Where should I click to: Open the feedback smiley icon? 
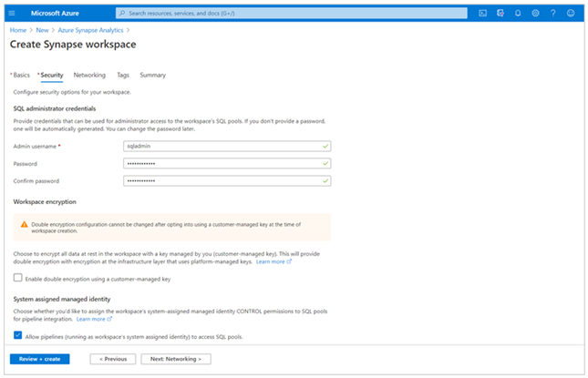(x=571, y=13)
